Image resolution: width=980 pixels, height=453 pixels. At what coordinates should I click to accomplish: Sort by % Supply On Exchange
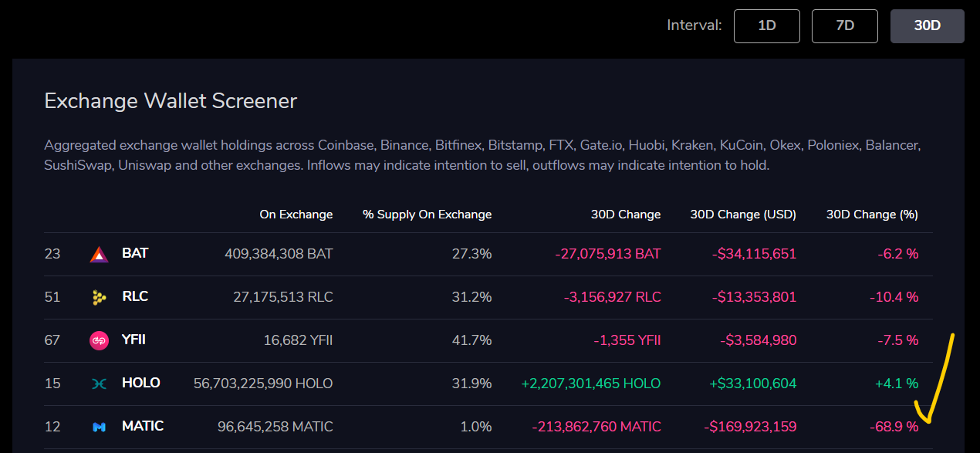(x=427, y=215)
